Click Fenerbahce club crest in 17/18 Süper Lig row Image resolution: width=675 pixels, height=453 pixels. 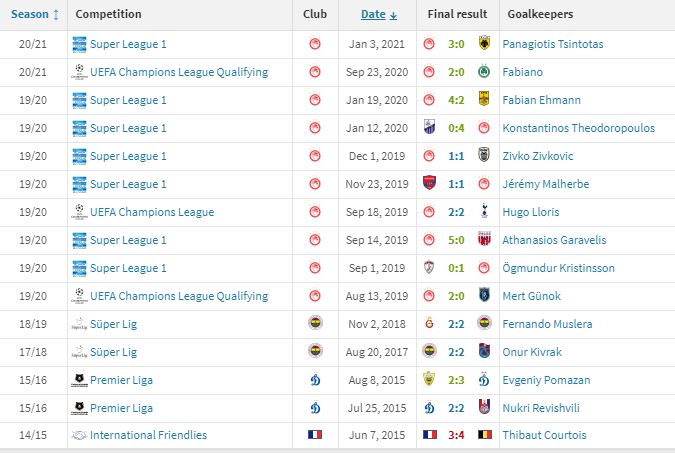[316, 351]
